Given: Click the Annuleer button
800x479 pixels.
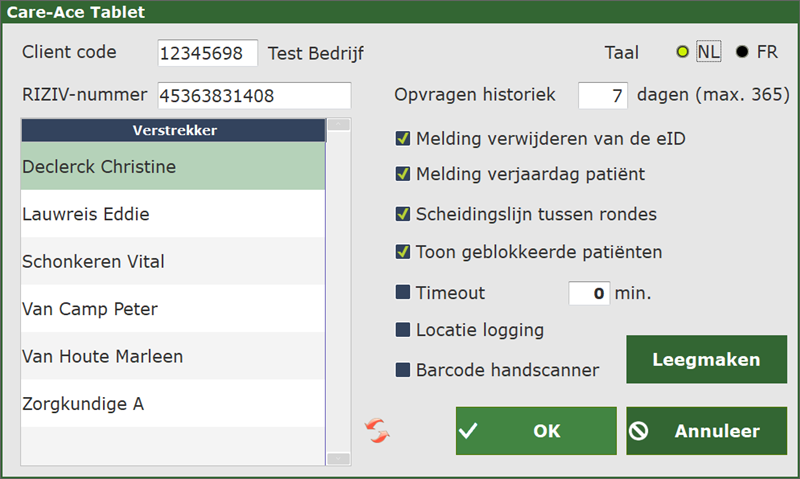Looking at the screenshot, I should pyautogui.click(x=706, y=431).
